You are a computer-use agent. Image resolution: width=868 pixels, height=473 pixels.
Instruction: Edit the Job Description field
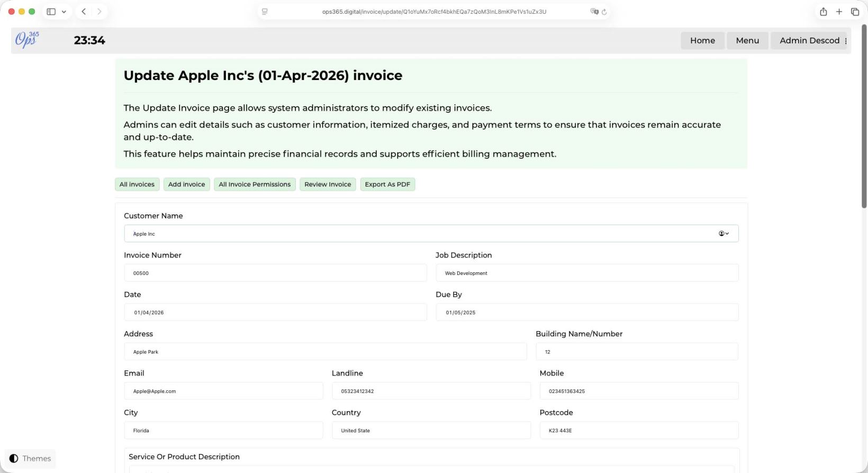click(587, 273)
